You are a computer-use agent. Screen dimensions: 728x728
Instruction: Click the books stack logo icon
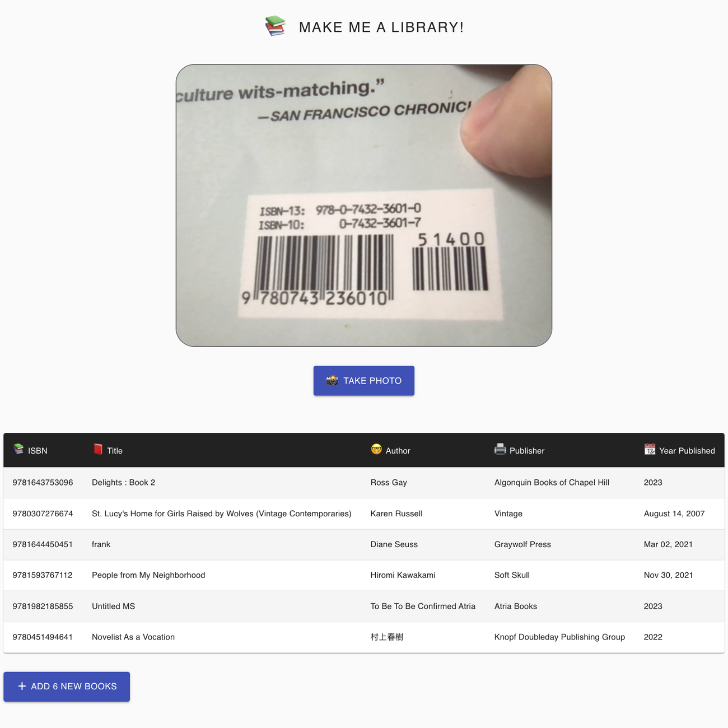[x=275, y=26]
